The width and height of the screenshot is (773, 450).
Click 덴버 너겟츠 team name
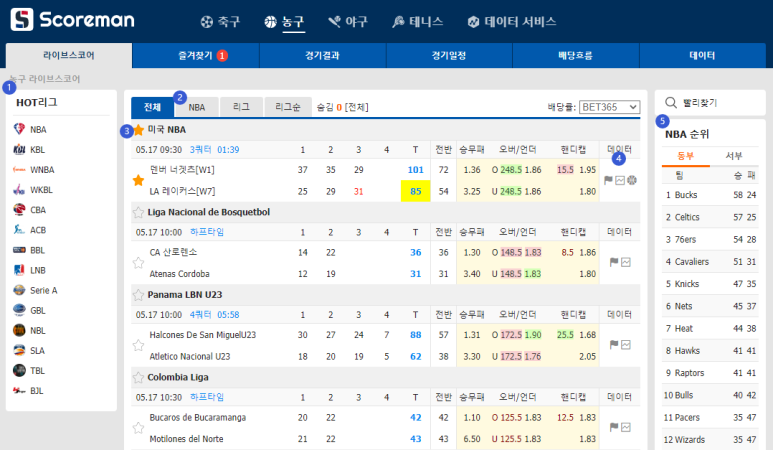(x=182, y=170)
